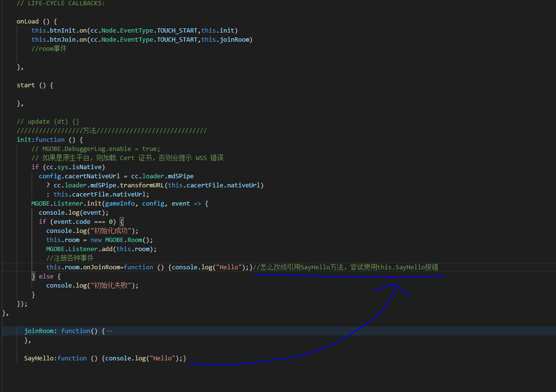Viewport: 556px width, 392px height.
Task: Click comment "// MGOBE.DebuggerLog.enable = true;"
Action: (x=96, y=149)
